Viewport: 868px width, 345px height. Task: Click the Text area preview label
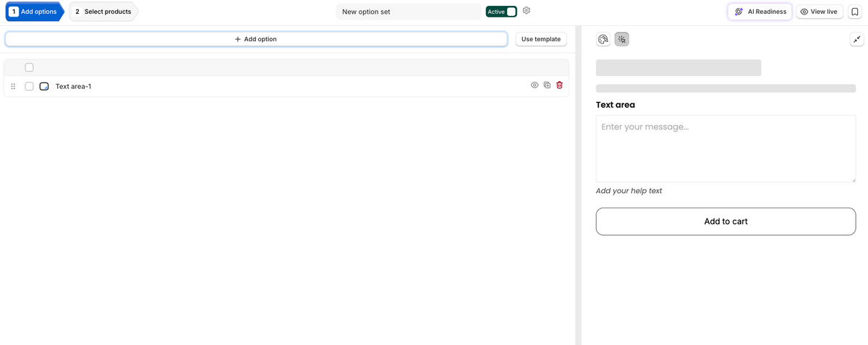point(616,105)
